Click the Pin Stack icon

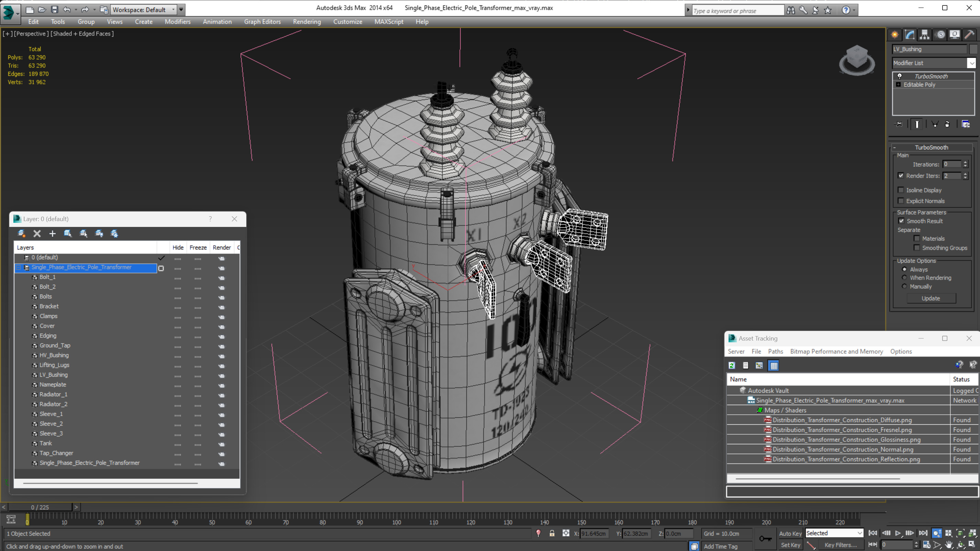pos(899,124)
